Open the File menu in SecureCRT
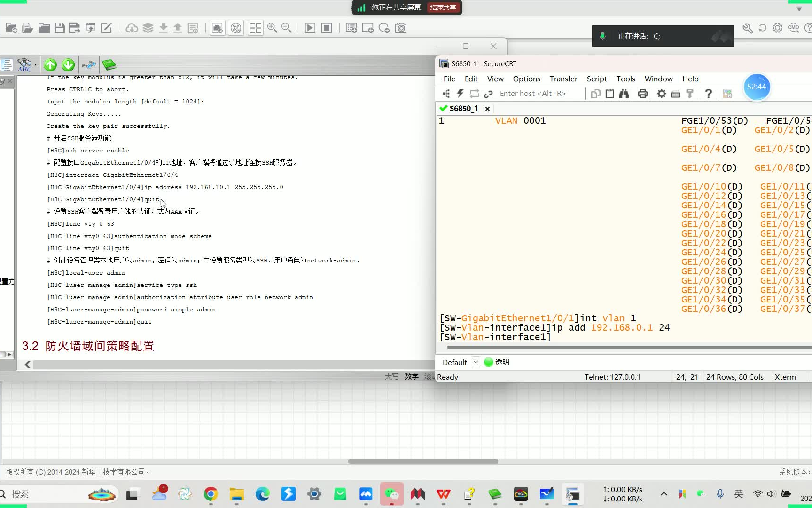This screenshot has width=812, height=508. pos(449,79)
